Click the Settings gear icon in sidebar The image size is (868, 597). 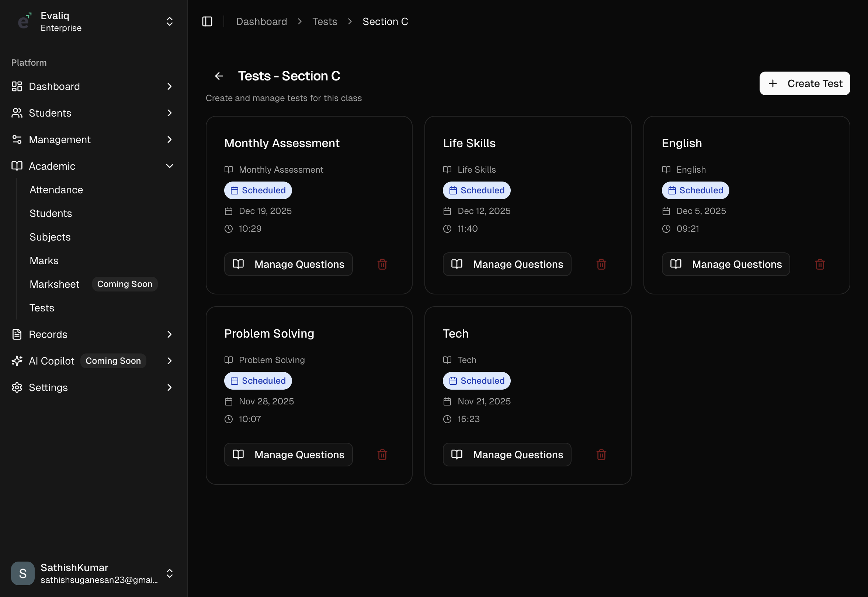[17, 387]
